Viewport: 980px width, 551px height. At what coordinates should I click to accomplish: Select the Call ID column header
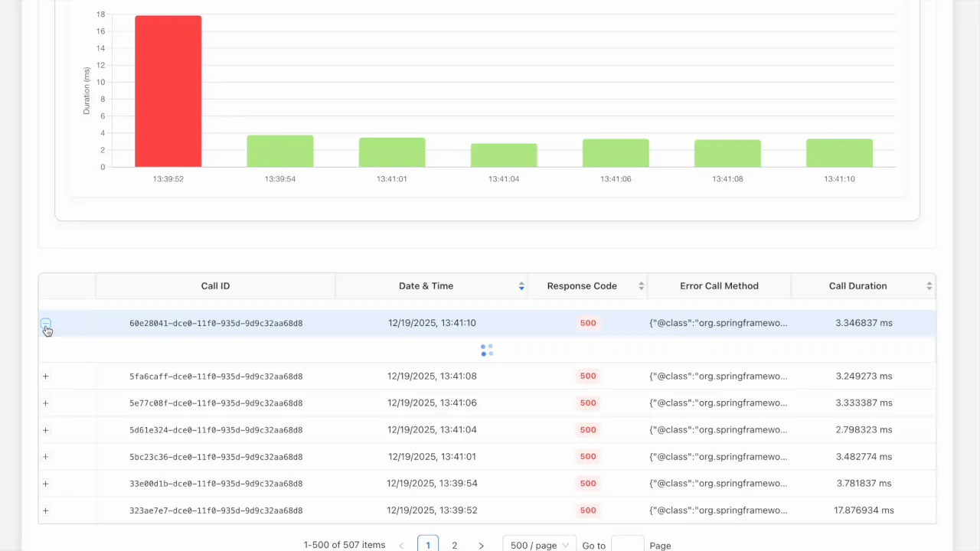[215, 285]
